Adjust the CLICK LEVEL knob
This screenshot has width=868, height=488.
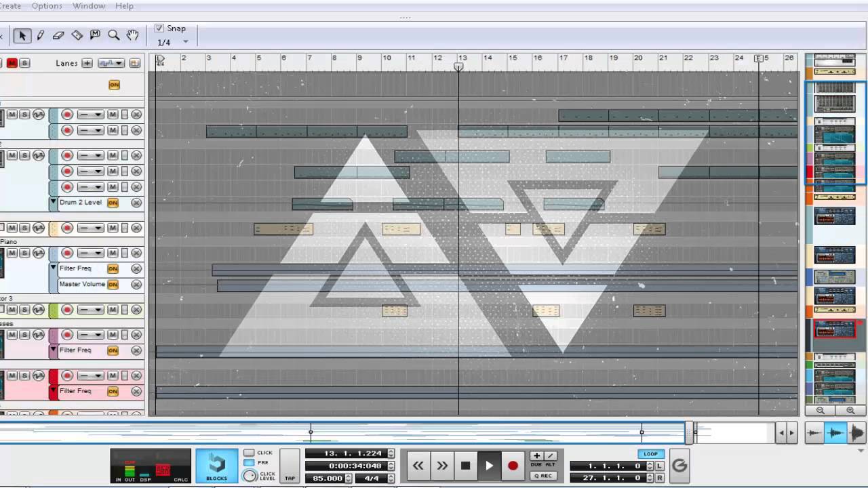pos(250,476)
